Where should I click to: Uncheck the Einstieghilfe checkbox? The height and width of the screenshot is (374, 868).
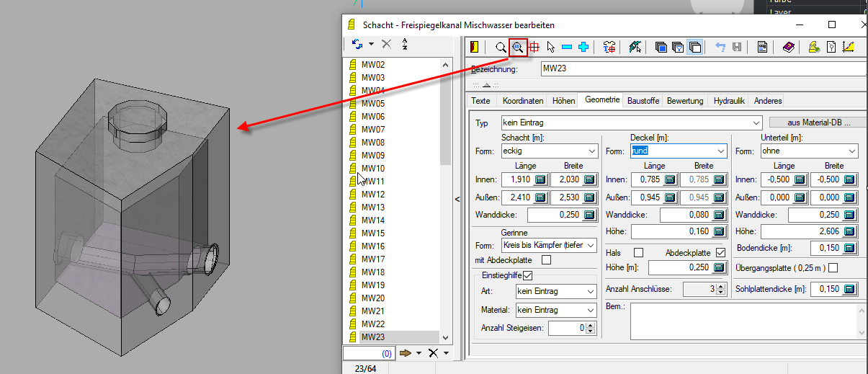[x=528, y=275]
